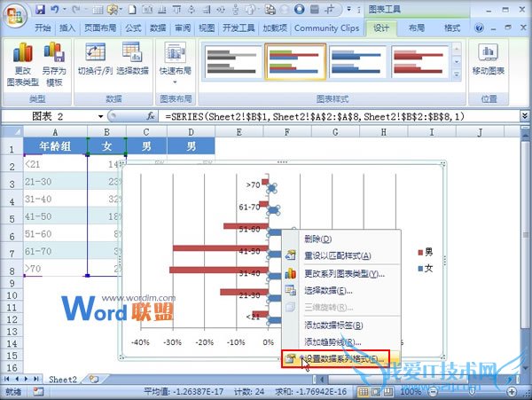Switch to Normal view in status bar
Image resolution: width=532 pixels, height=400 pixels.
[363, 392]
